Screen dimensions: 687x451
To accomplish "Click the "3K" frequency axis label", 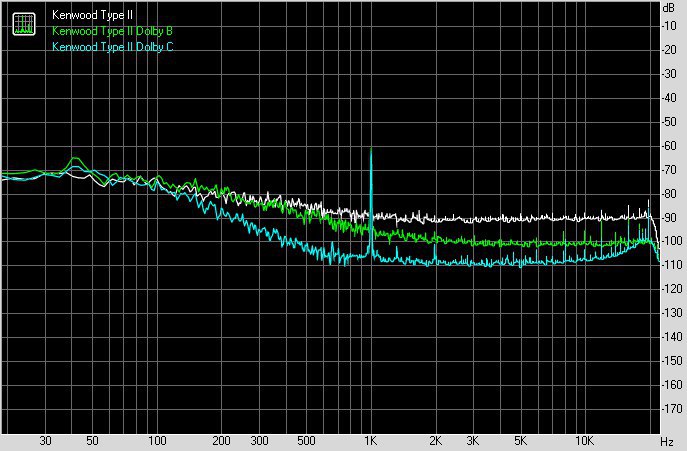I will (473, 441).
